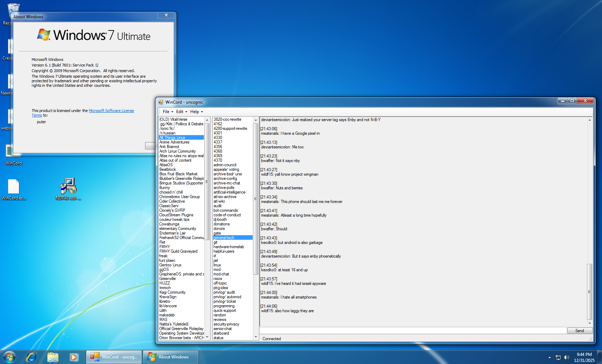This screenshot has width=602, height=364.
Task: Close the About Windows dialog
Action: [x=166, y=15]
